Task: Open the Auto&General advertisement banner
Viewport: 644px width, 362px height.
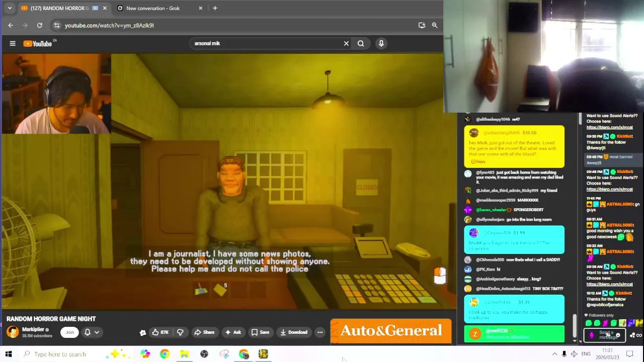Action: tap(391, 331)
